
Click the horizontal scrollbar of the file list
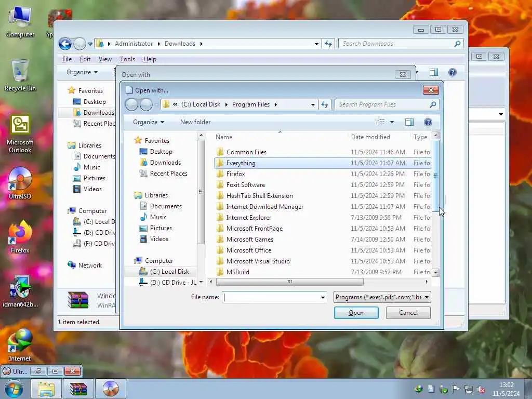[289, 282]
